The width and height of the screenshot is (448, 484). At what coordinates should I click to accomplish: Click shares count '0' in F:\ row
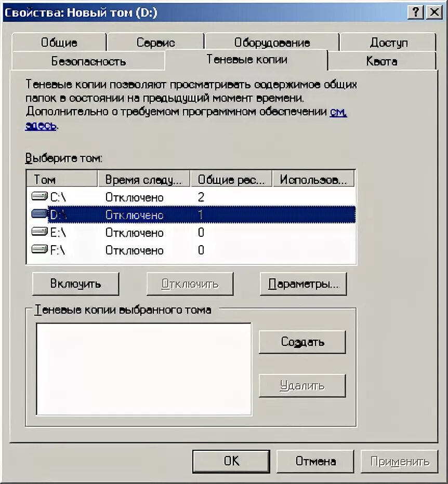201,250
